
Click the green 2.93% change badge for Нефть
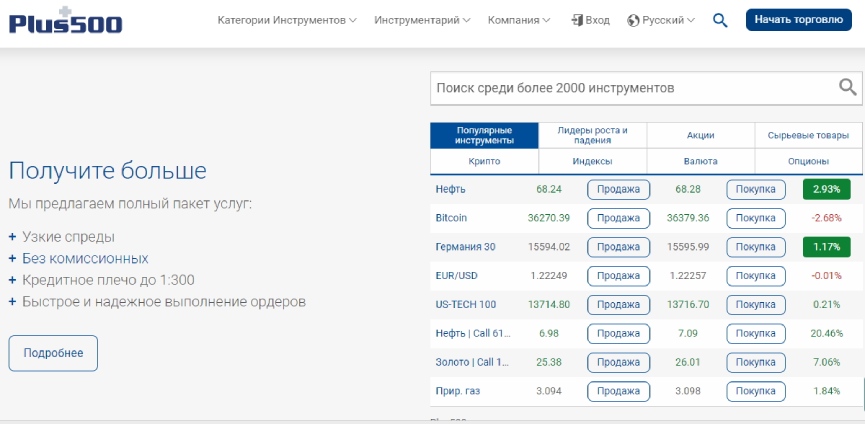[x=826, y=189]
